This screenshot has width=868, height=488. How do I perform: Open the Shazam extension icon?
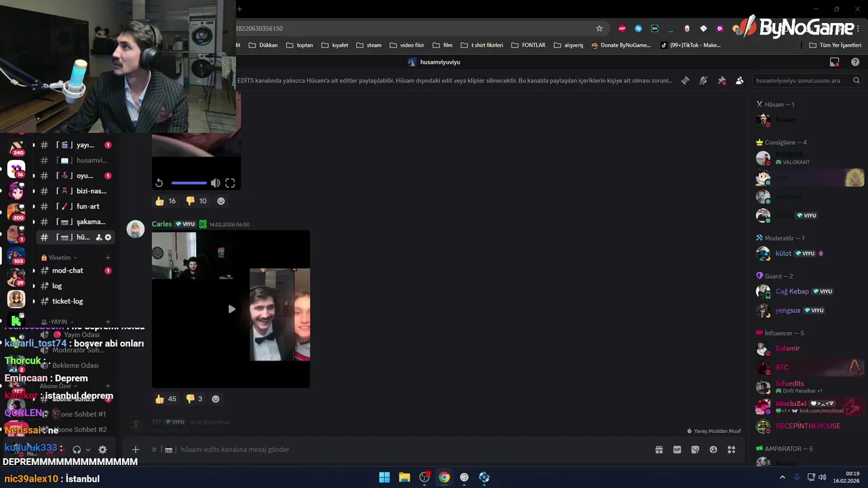point(638,28)
